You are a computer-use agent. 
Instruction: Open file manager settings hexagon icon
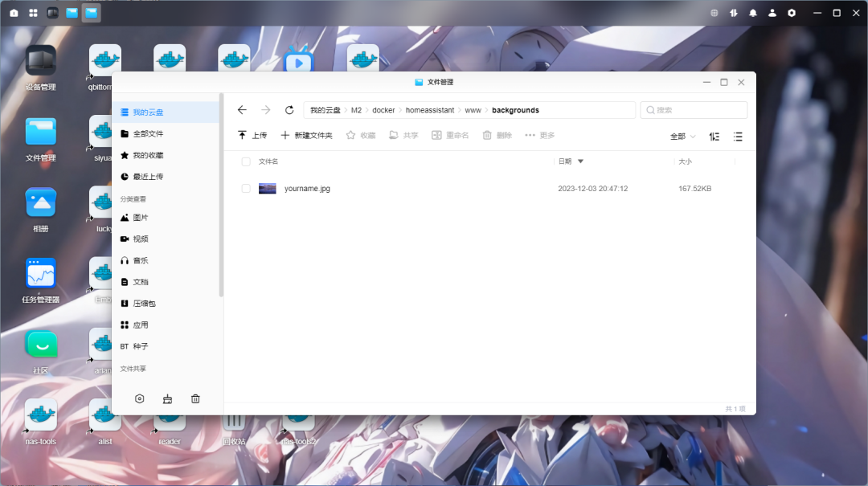140,398
